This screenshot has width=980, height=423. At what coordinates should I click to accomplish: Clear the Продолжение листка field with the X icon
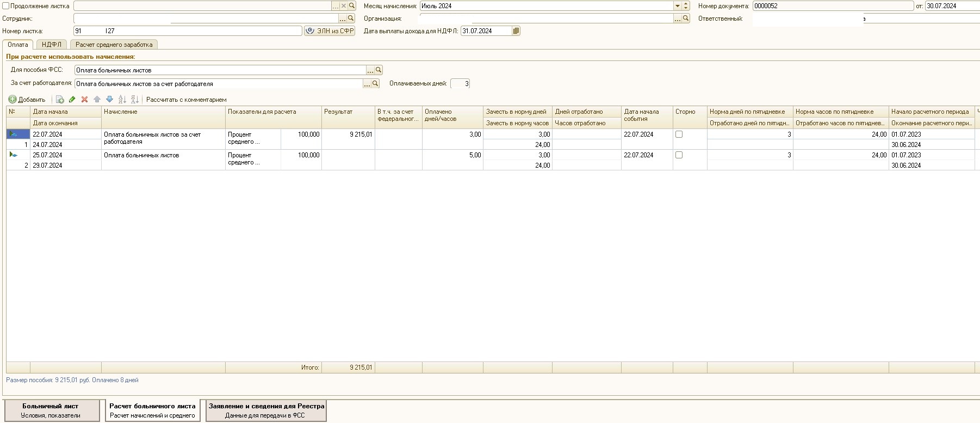[344, 6]
